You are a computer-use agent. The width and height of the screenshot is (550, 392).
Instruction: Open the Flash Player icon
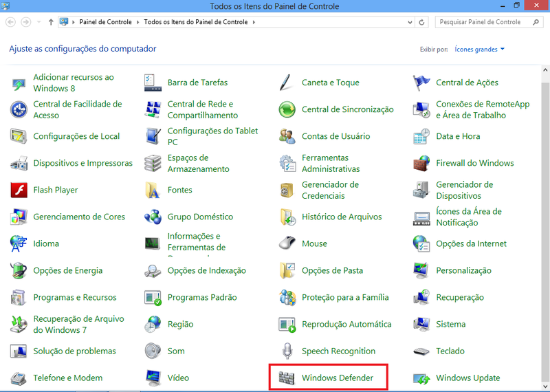point(19,190)
